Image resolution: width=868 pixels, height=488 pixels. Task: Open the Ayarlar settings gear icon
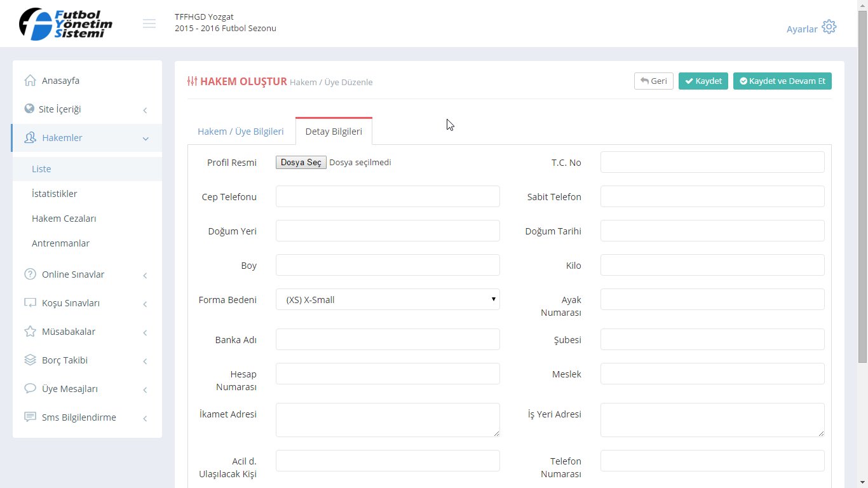click(x=829, y=27)
